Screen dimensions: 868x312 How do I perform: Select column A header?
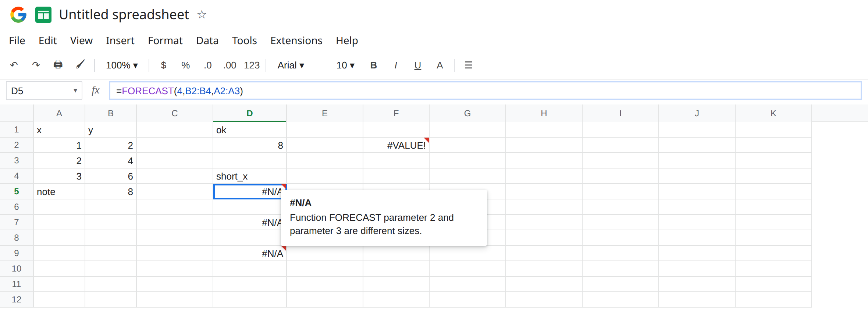coord(59,113)
